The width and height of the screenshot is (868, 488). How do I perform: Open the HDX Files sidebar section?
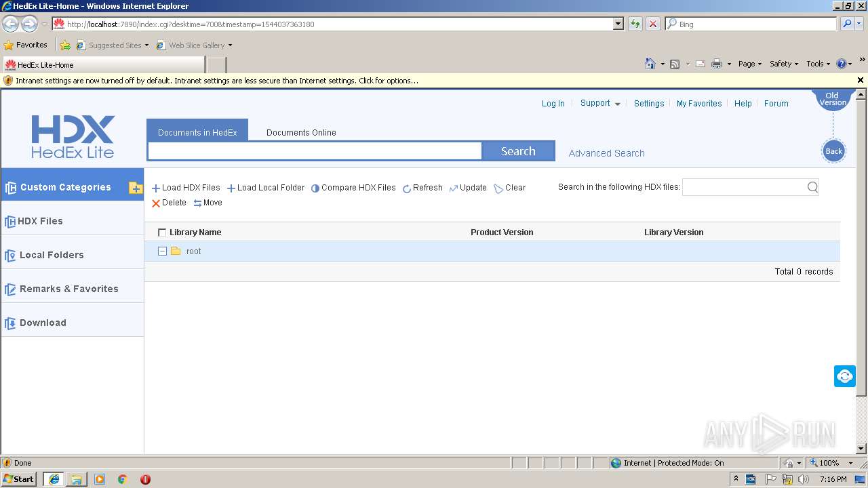pyautogui.click(x=73, y=221)
